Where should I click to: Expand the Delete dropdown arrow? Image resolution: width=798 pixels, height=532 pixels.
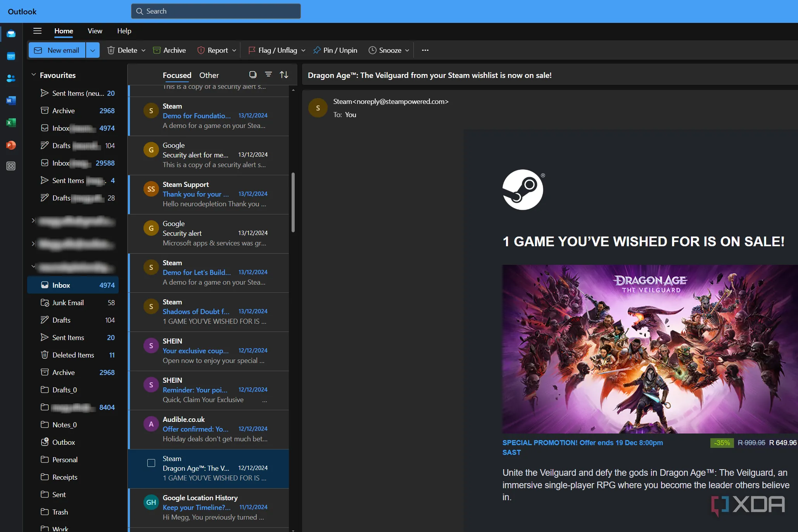tap(143, 50)
